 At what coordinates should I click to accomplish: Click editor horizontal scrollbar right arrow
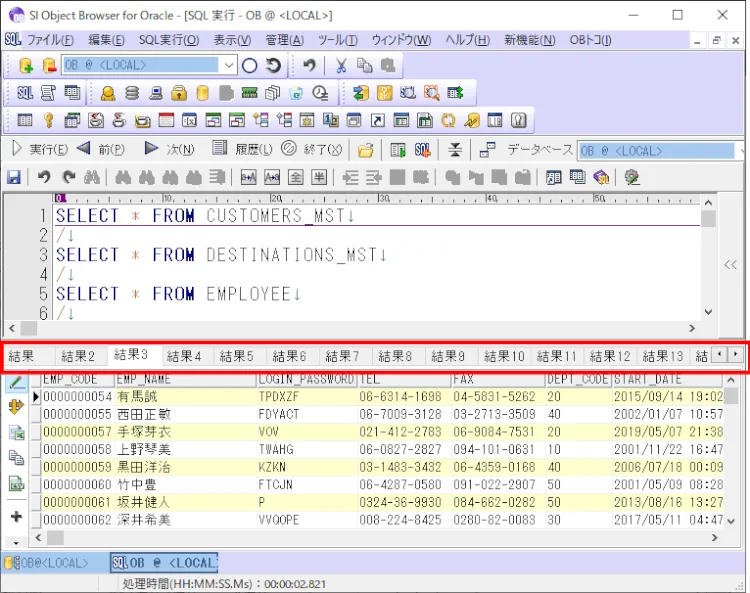692,329
